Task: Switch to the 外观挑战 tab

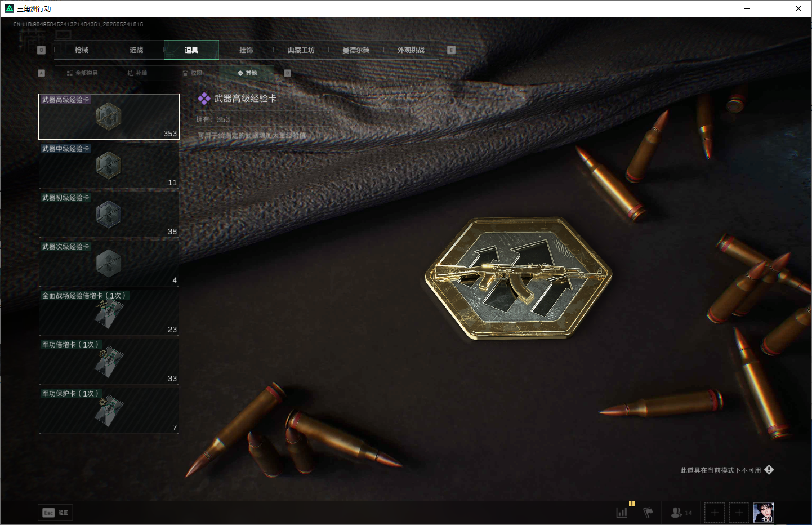Action: (411, 50)
